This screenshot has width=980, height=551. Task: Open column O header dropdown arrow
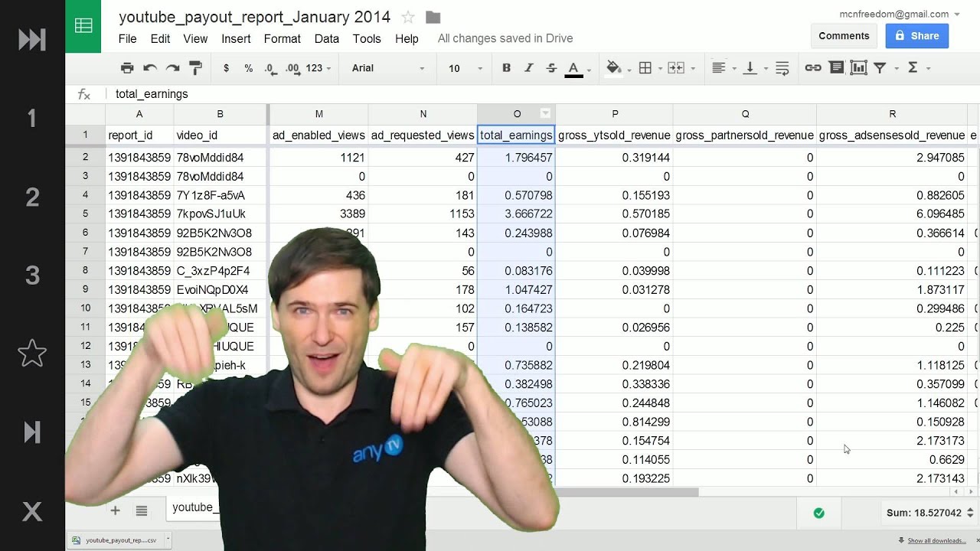coord(545,114)
